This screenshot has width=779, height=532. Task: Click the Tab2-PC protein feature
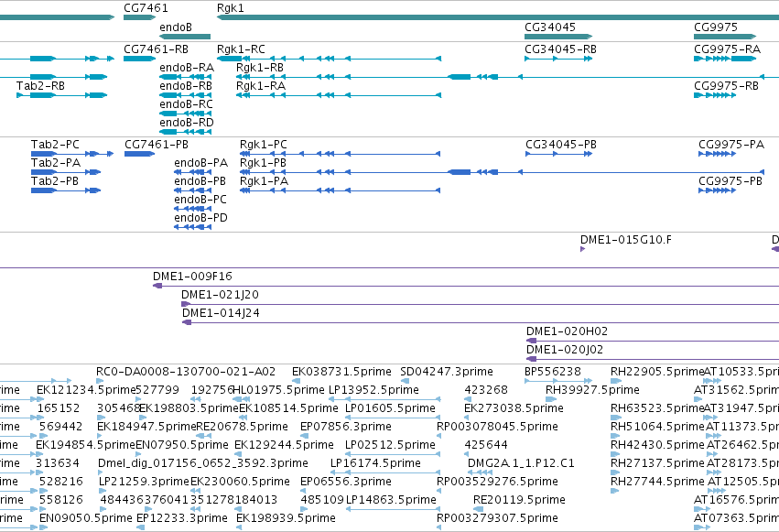(72, 154)
